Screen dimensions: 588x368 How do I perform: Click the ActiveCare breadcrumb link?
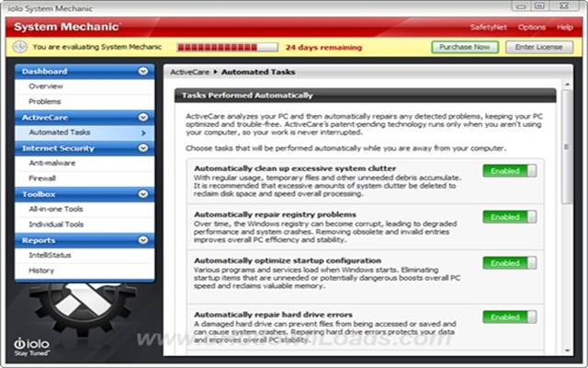[x=190, y=72]
